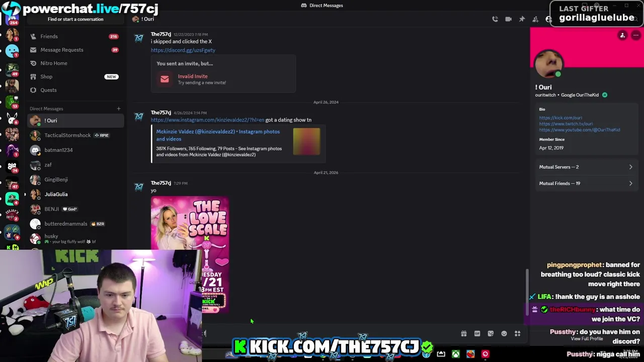The width and height of the screenshot is (644, 362).
Task: Start a voice call with ! Ouri
Action: point(495,19)
